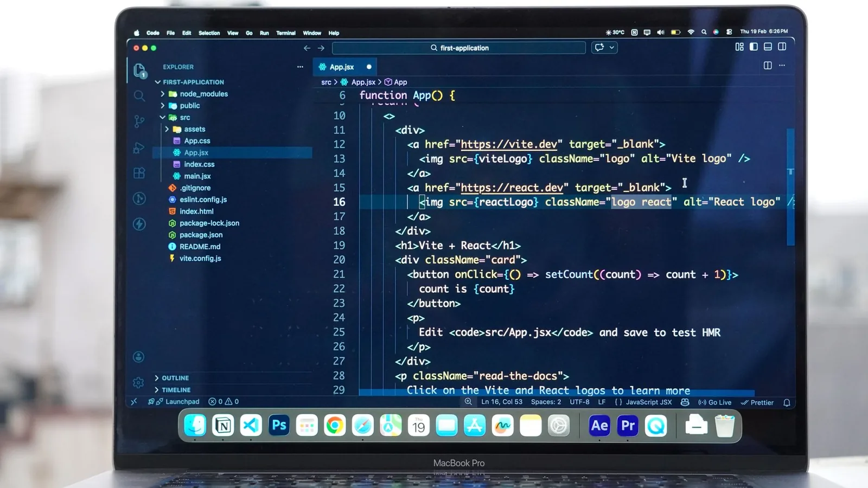The image size is (868, 488).
Task: Open Run and Debug view
Action: [139, 147]
